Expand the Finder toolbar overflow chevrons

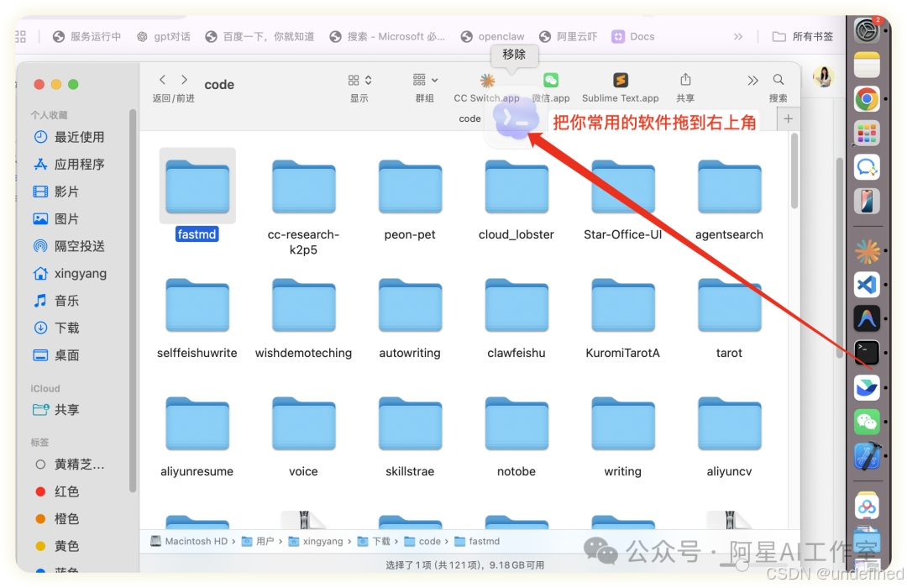tap(752, 81)
